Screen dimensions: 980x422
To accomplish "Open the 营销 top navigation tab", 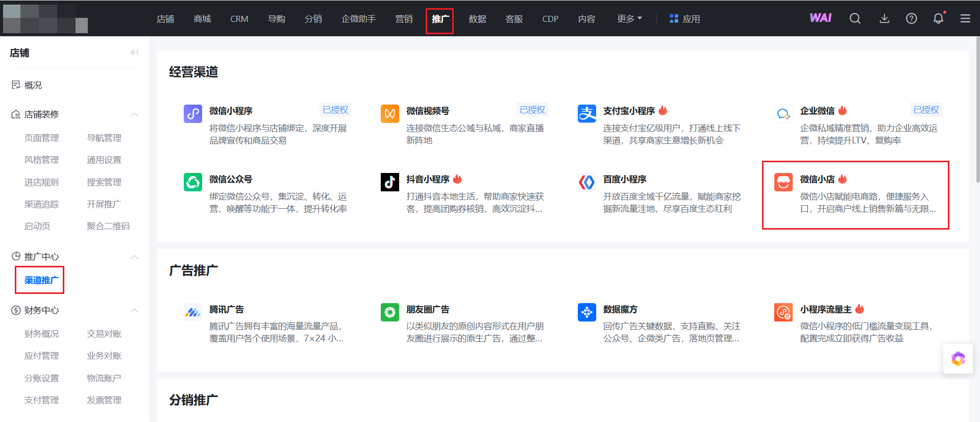I will click(x=404, y=19).
